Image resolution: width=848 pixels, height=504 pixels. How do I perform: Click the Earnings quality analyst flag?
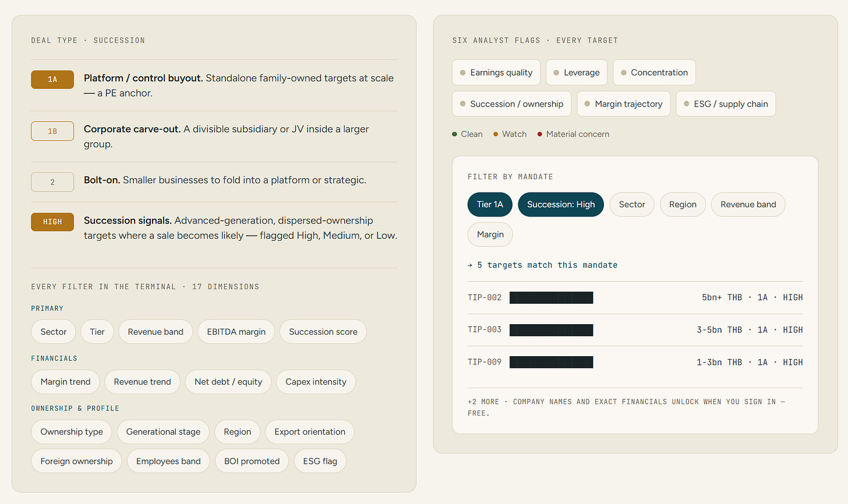click(x=496, y=73)
